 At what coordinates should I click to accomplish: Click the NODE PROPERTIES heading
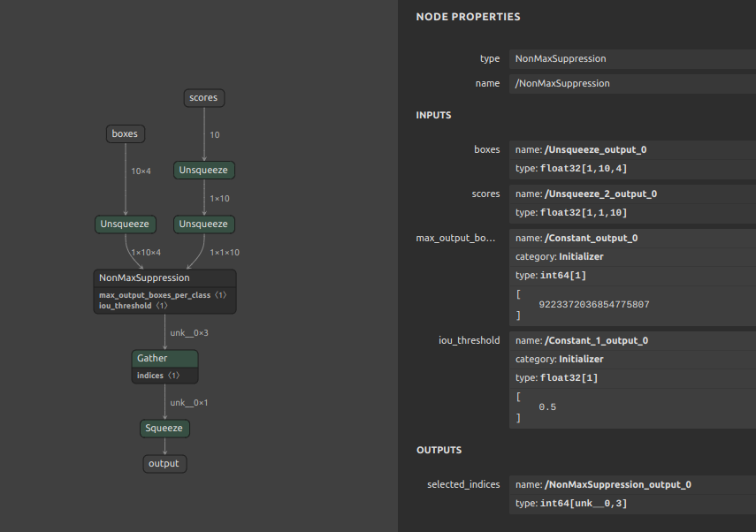click(468, 17)
